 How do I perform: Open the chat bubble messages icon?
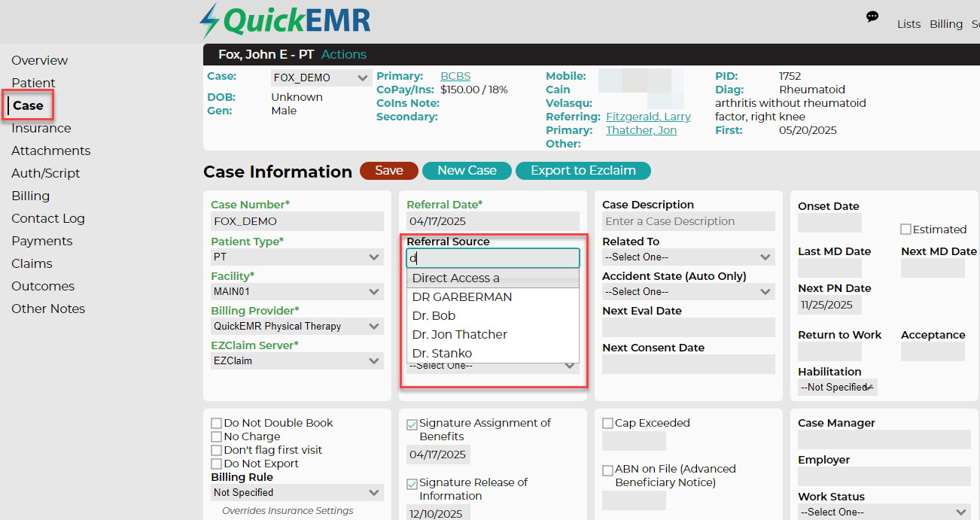[872, 17]
